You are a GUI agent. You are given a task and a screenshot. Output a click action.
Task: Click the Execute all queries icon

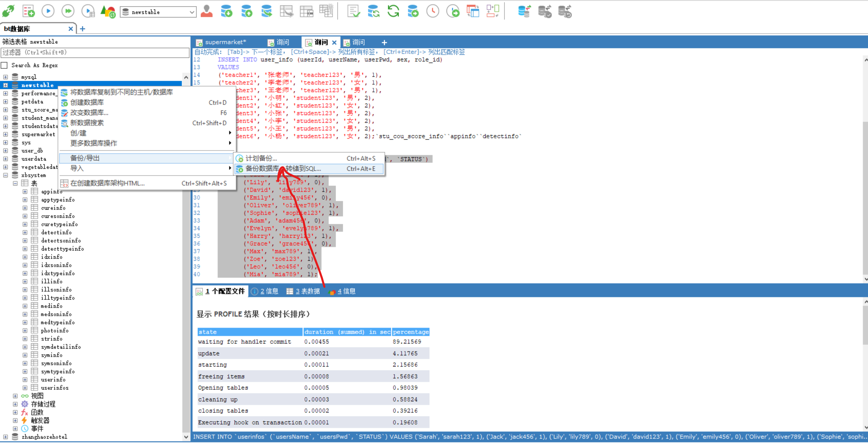pyautogui.click(x=68, y=11)
